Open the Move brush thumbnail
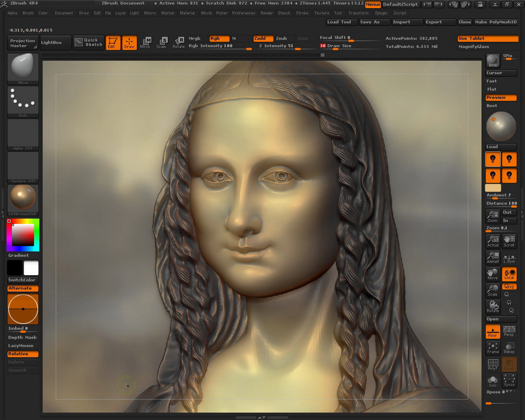 point(23,69)
